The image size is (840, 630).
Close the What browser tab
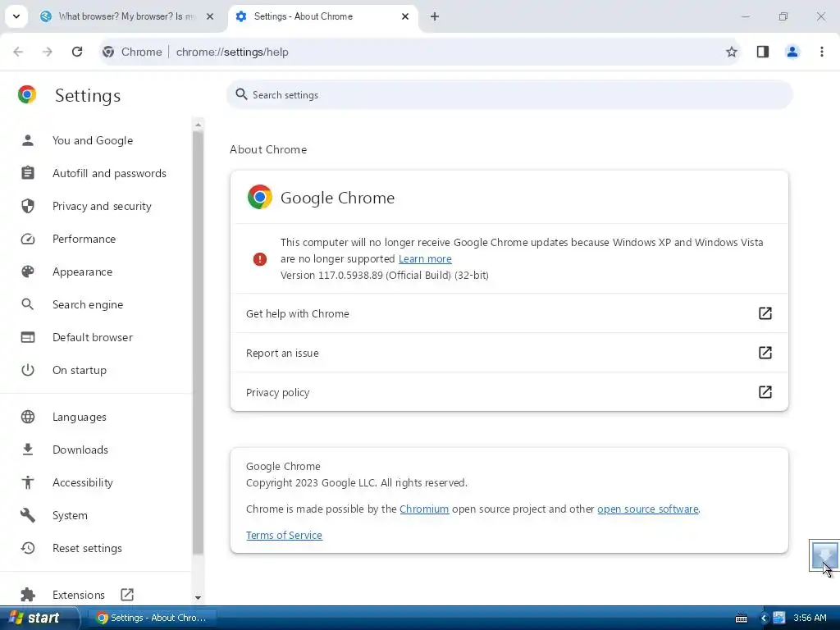tap(210, 16)
